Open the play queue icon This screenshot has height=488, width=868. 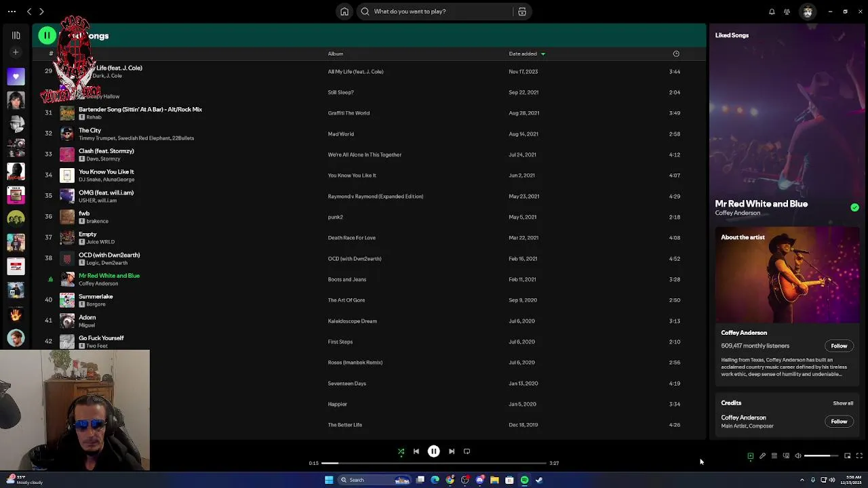774,456
